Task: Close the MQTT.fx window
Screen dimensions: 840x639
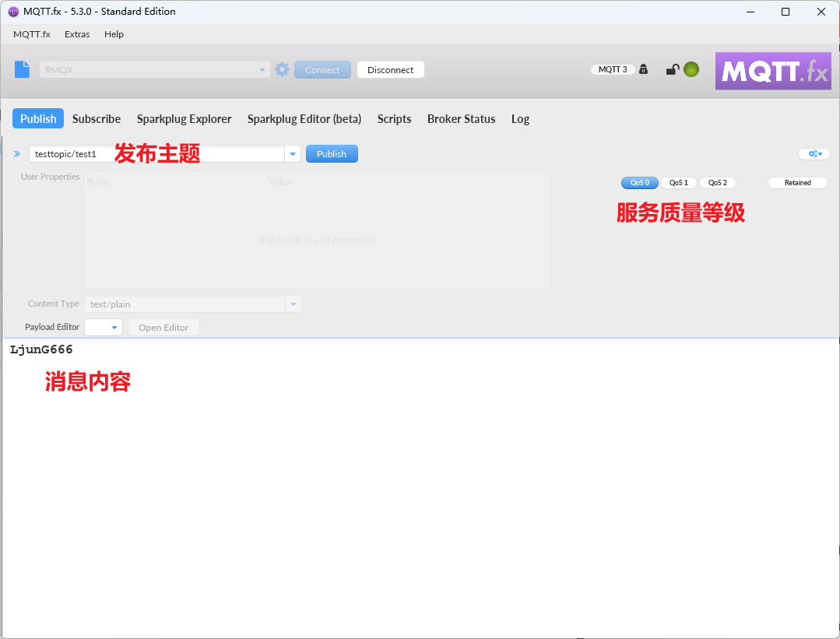Action: point(821,12)
